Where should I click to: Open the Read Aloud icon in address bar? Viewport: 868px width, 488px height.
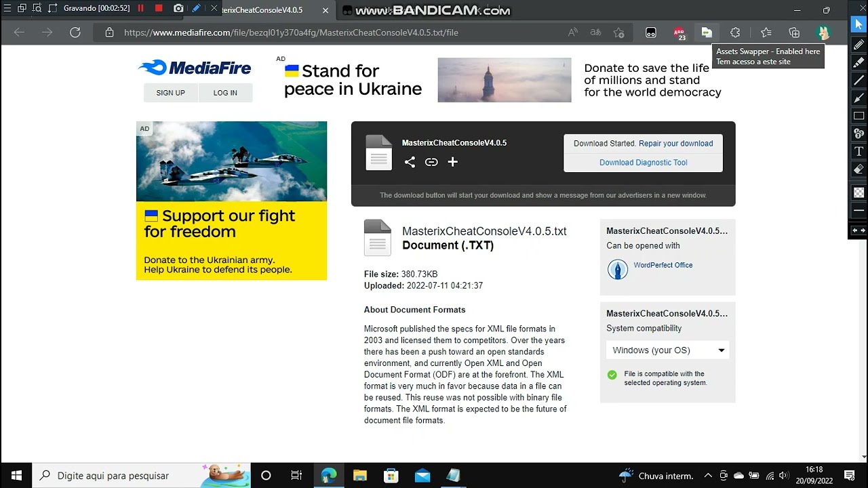click(573, 33)
